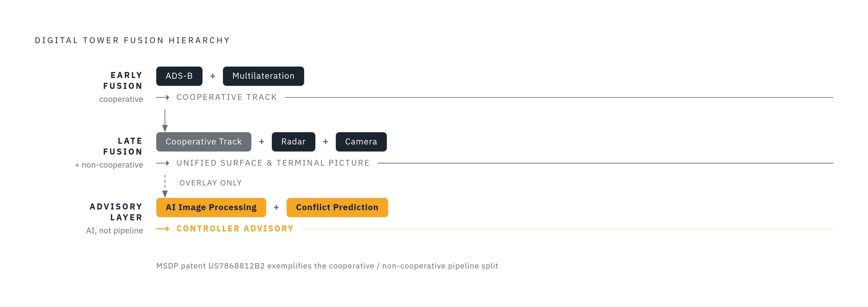Select the Radar box
This screenshot has height=307, width=868.
tap(293, 142)
